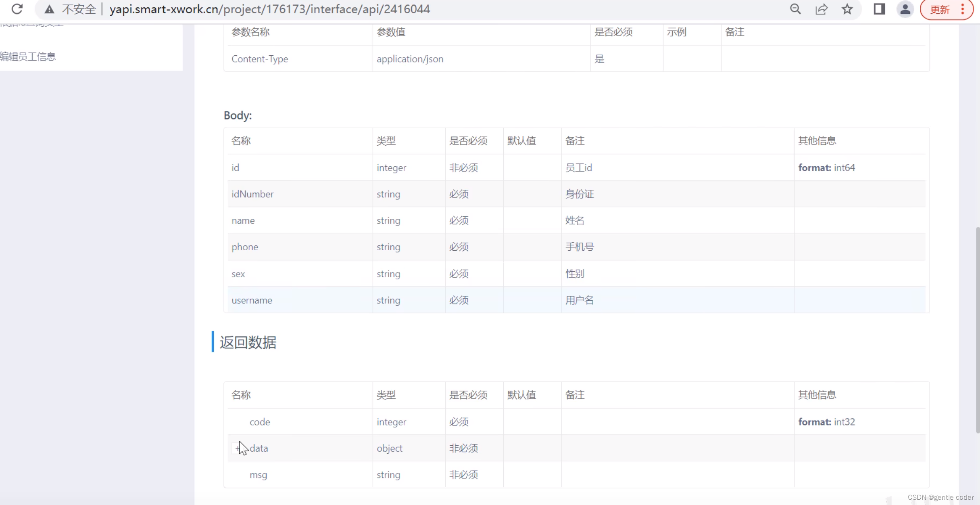This screenshot has height=505, width=980.
Task: Click the idNumber field name cell
Action: 252,194
